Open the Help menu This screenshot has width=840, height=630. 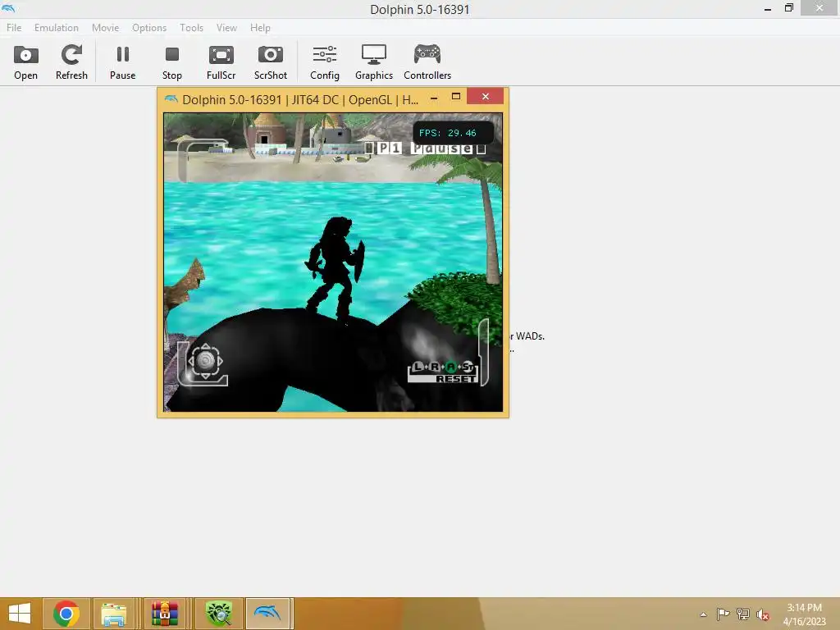tap(260, 28)
